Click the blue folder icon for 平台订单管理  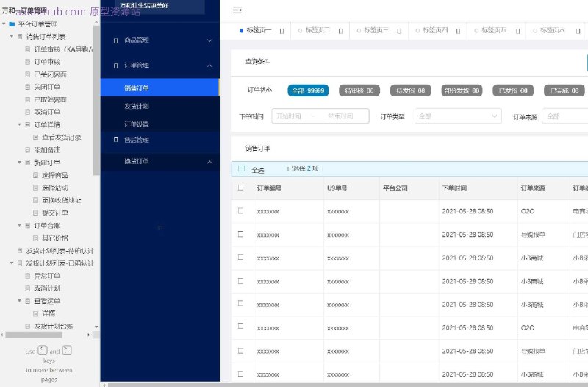click(12, 24)
